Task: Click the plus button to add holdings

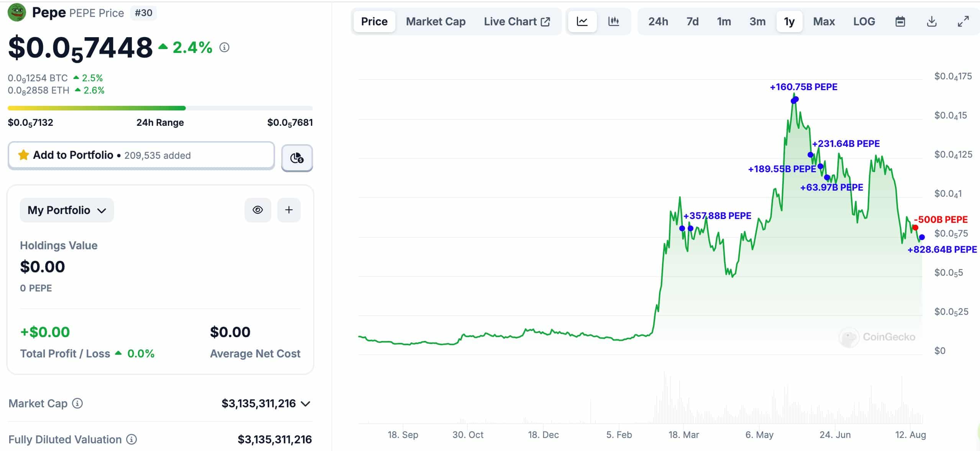Action: click(289, 210)
